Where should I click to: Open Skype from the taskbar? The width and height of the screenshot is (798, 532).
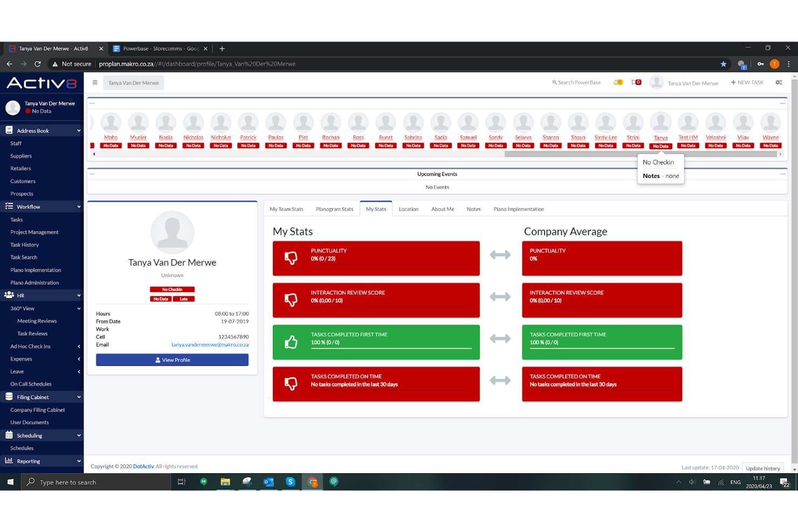290,482
